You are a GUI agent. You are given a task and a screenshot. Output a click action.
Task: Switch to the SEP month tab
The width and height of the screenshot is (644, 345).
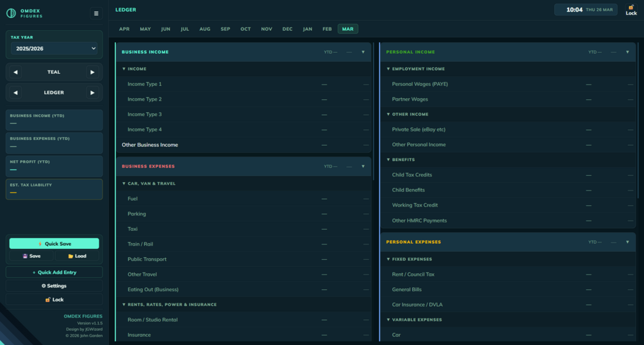pyautogui.click(x=226, y=29)
